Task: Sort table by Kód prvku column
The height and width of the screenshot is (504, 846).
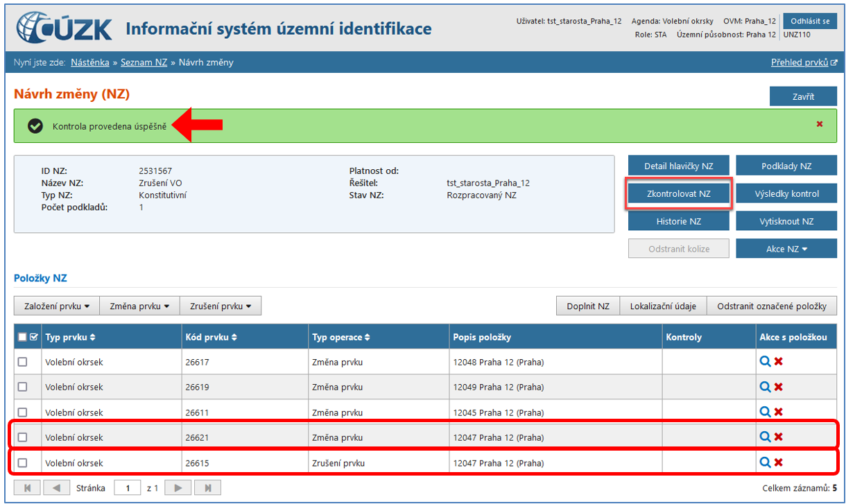Action: [210, 337]
